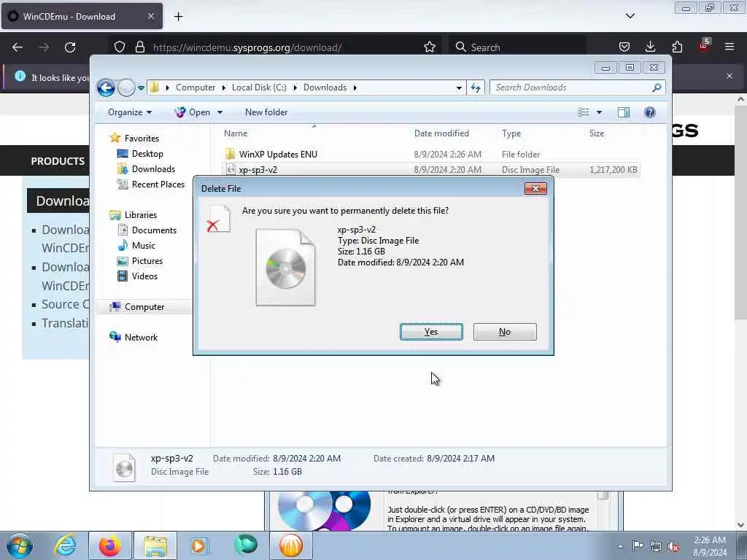Switch to Firefox in taskbar
Screen dimensions: 747x560
[110, 545]
